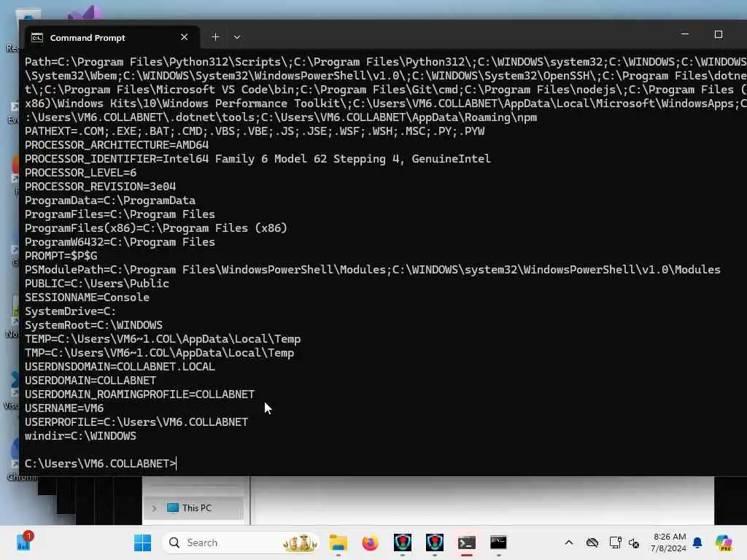Click the SystemRoot=C:\WINDOWS line
The width and height of the screenshot is (747, 560).
94,324
